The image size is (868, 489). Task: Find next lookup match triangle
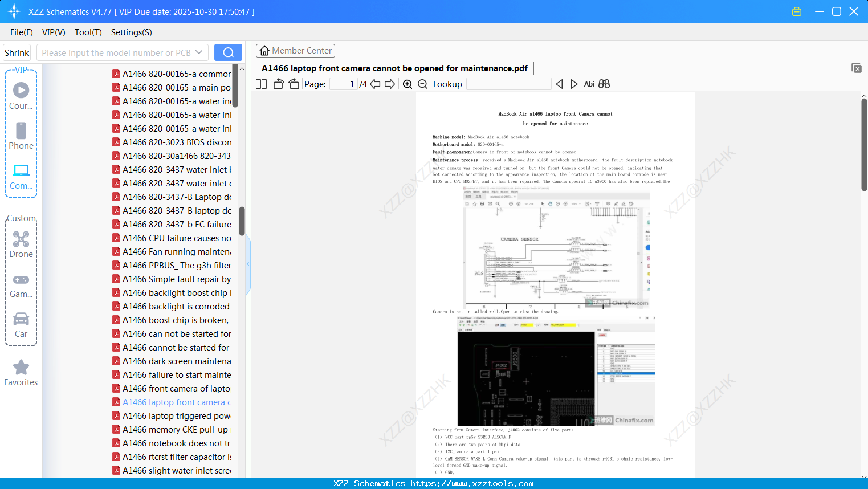click(574, 84)
